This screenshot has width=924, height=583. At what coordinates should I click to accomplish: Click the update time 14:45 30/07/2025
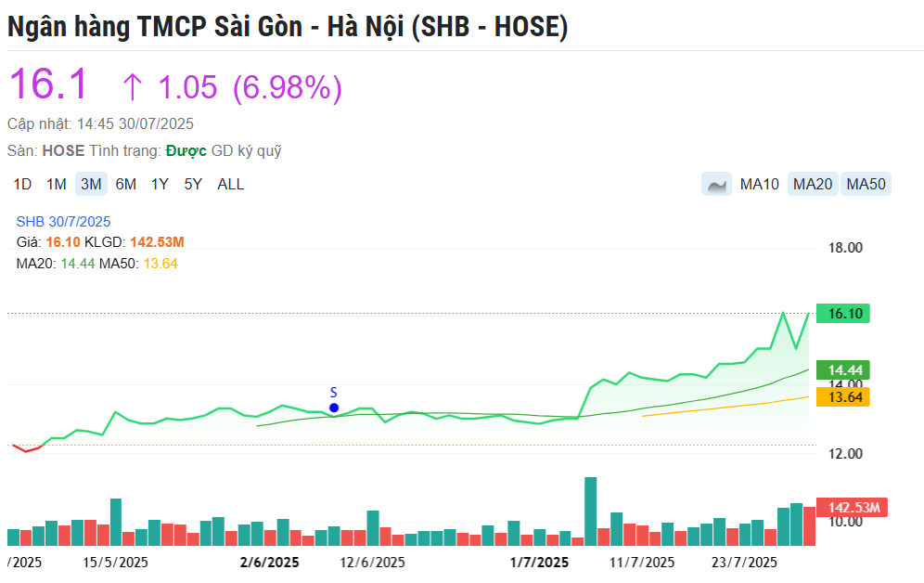(x=135, y=123)
